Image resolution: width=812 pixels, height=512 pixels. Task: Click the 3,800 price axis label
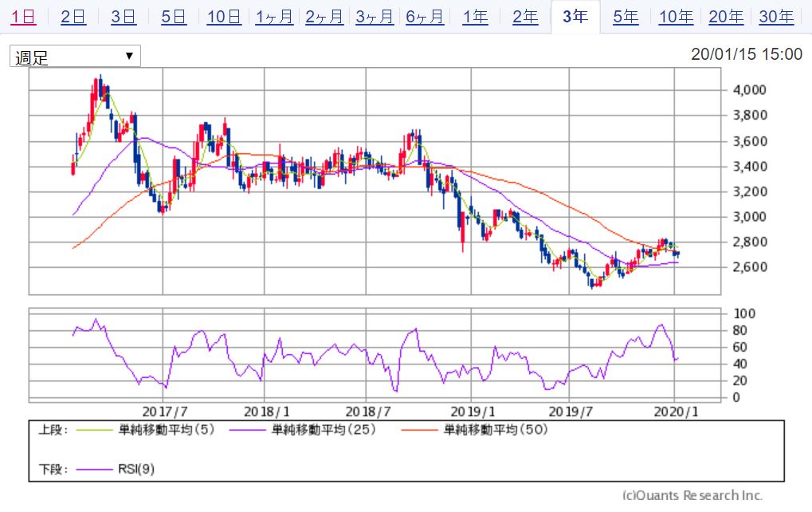[x=749, y=115]
